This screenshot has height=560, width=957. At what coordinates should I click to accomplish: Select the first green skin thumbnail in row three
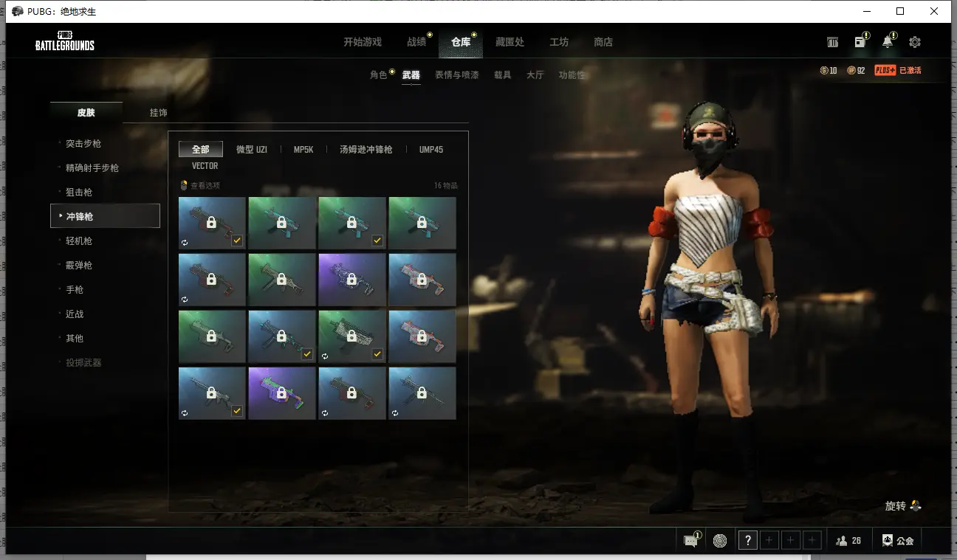coord(212,336)
